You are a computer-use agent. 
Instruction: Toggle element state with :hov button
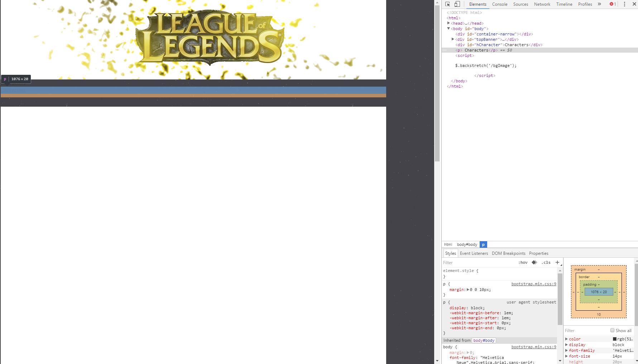point(523,262)
